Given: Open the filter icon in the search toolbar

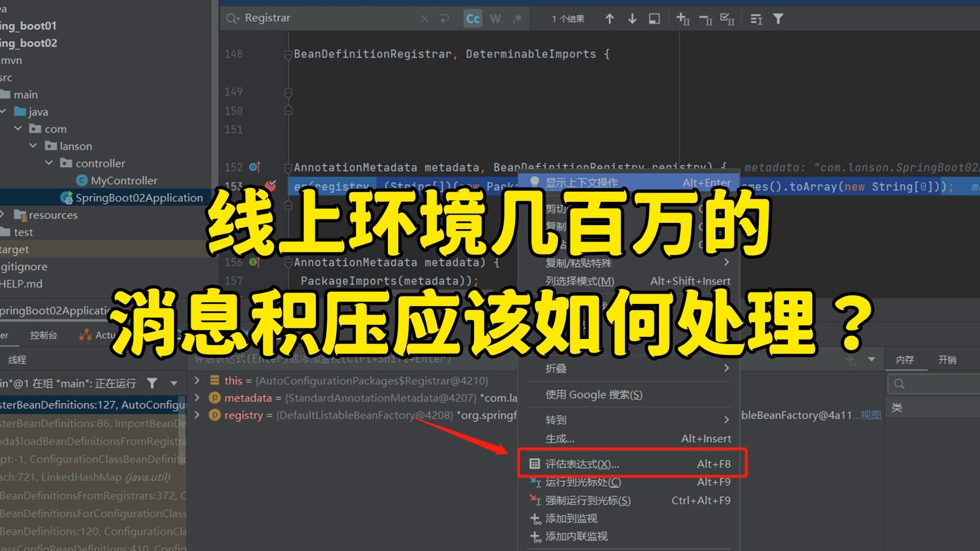Looking at the screenshot, I should tap(778, 18).
